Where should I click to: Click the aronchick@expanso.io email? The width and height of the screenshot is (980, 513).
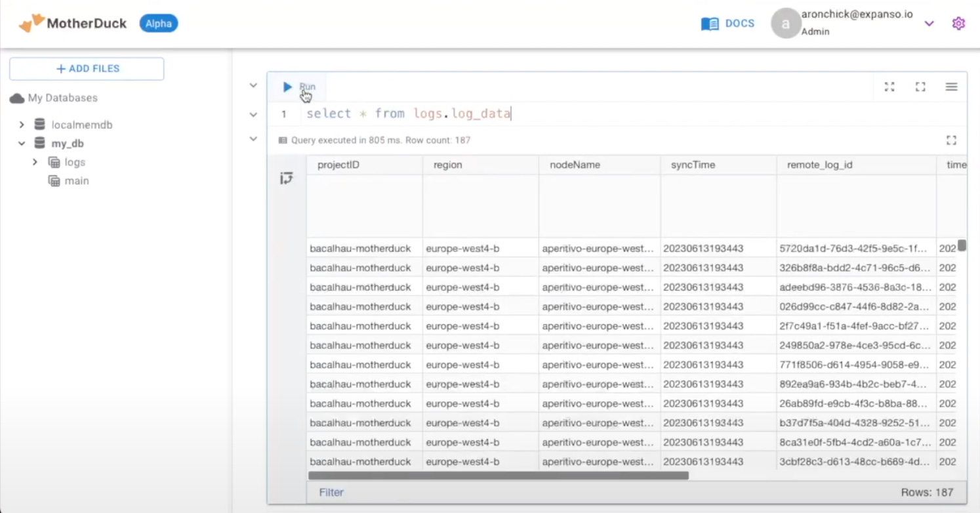pos(857,14)
